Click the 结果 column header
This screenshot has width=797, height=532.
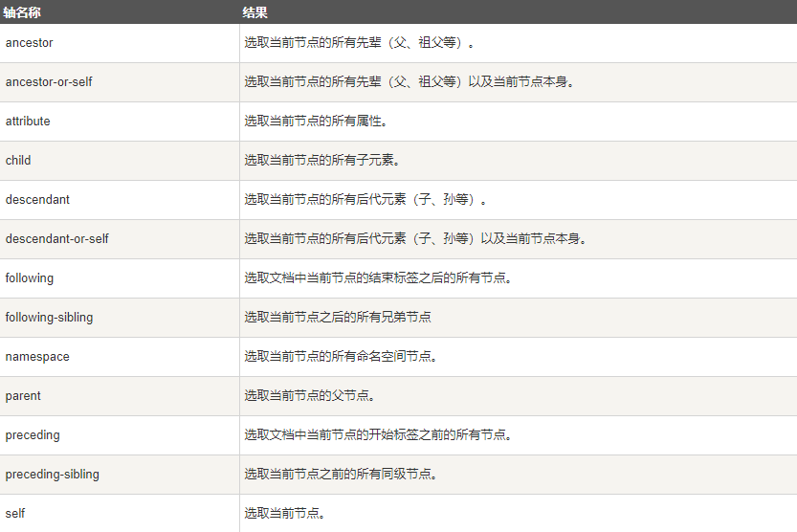coord(255,12)
